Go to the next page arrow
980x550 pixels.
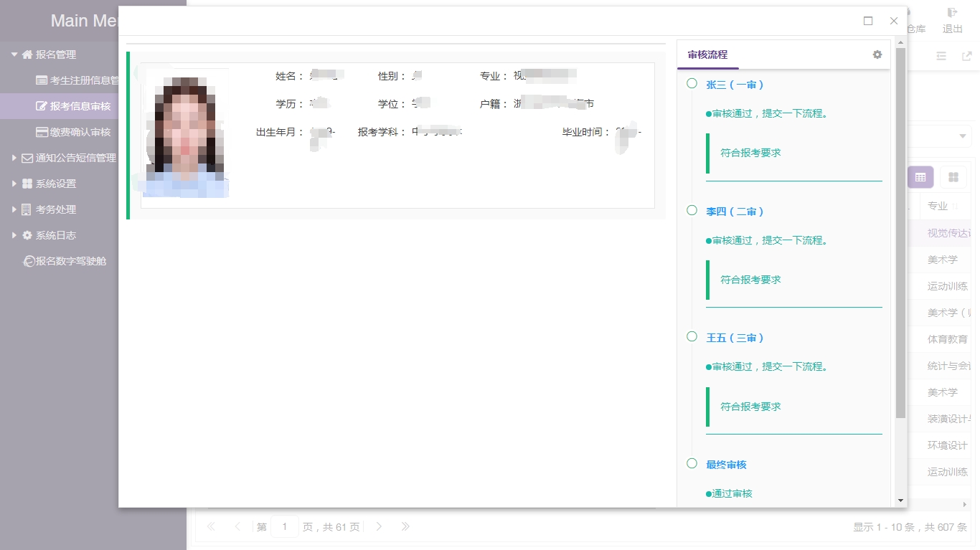[379, 526]
